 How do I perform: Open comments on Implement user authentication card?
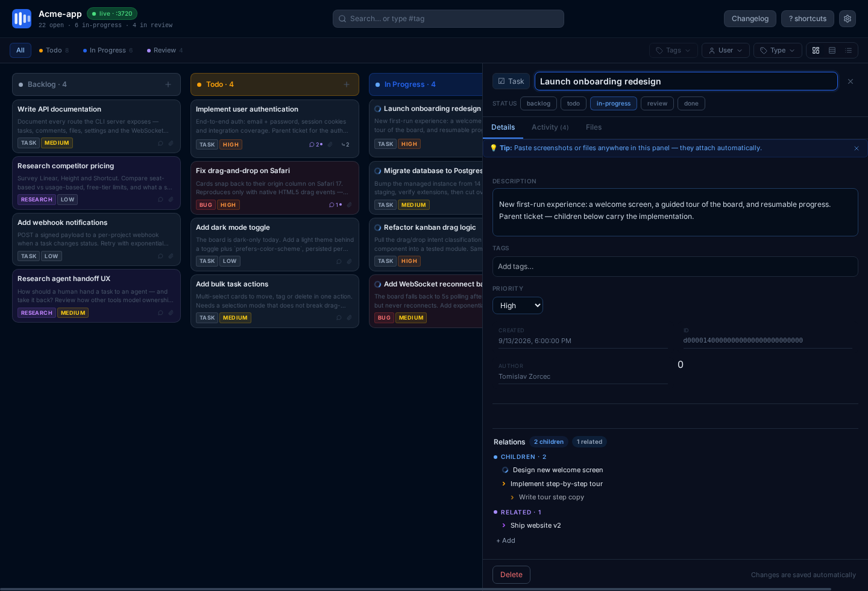point(315,145)
